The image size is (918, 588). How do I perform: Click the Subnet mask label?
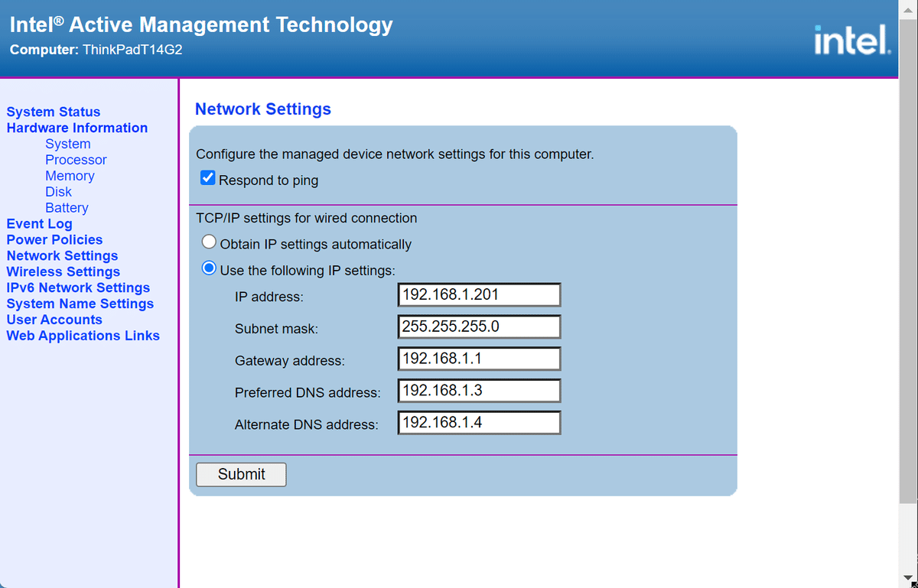pyautogui.click(x=276, y=329)
